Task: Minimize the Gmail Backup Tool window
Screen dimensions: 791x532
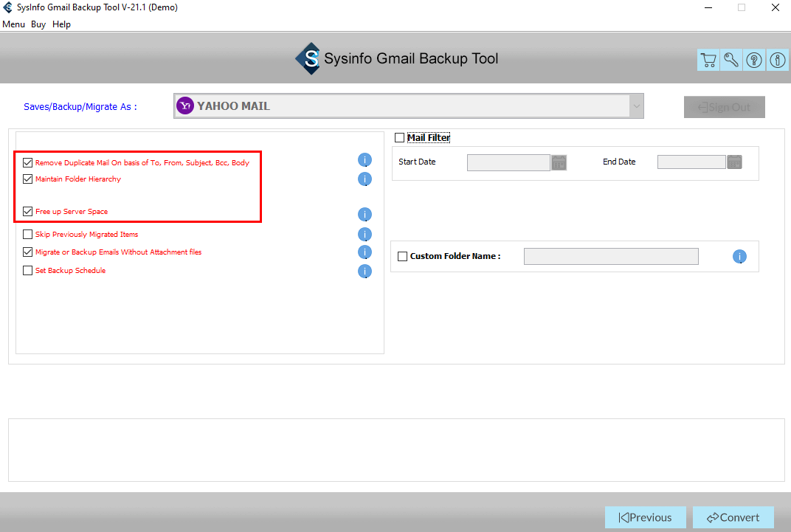Action: click(708, 7)
